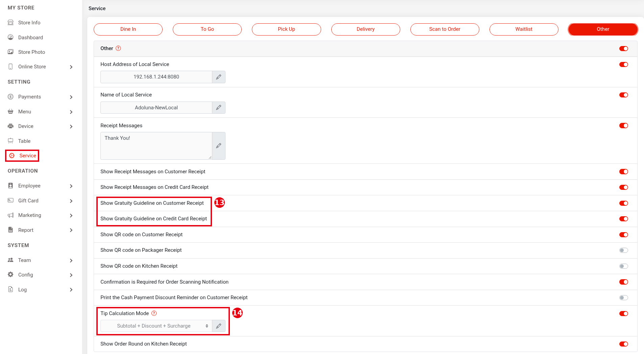Click the Log file icon
This screenshot has height=354, width=644.
(11, 289)
